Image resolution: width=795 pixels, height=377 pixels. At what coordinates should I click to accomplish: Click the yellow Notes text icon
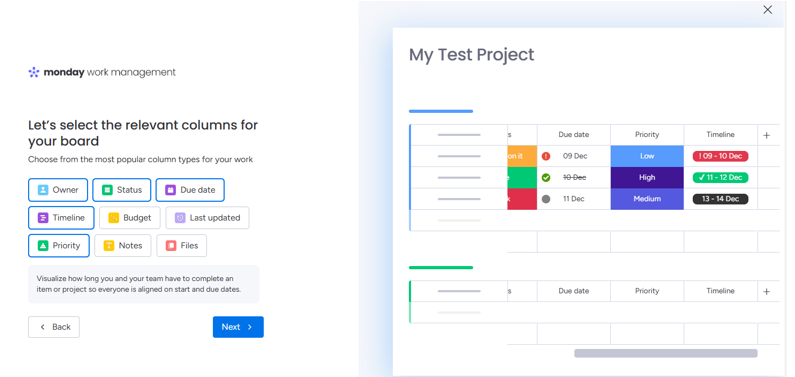coord(109,246)
